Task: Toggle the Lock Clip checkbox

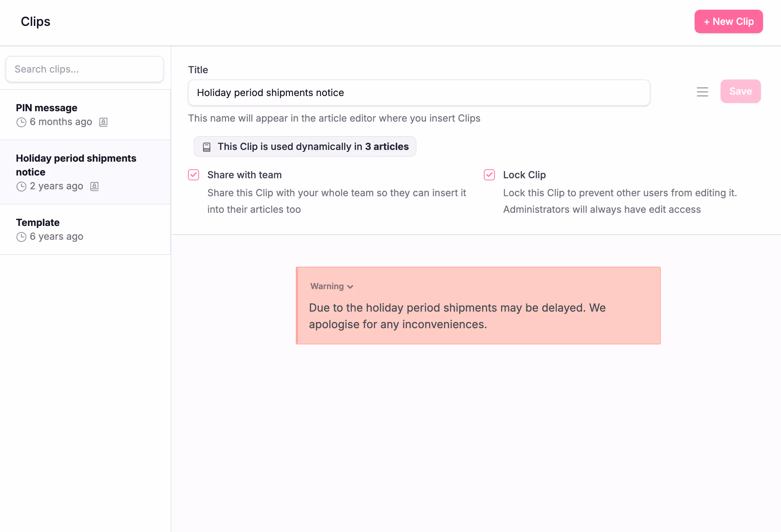Action: pyautogui.click(x=489, y=175)
